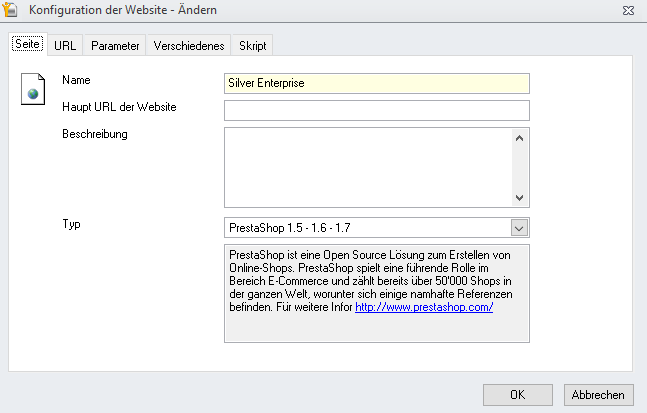This screenshot has width=647, height=413.
Task: Click the web page globe icon
Action: [33, 89]
